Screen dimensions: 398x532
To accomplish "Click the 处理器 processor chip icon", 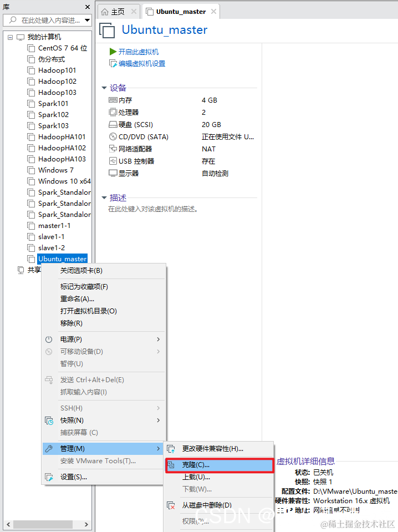I will [113, 112].
